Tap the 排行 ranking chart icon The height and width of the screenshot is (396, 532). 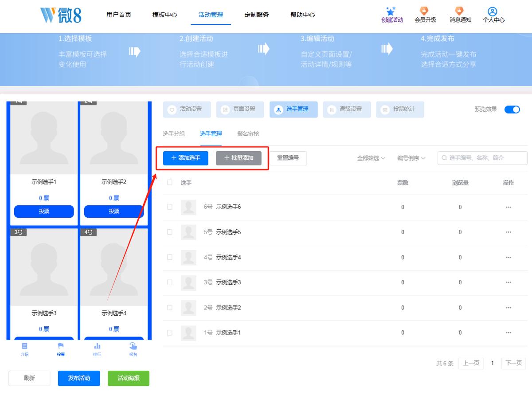point(97,346)
